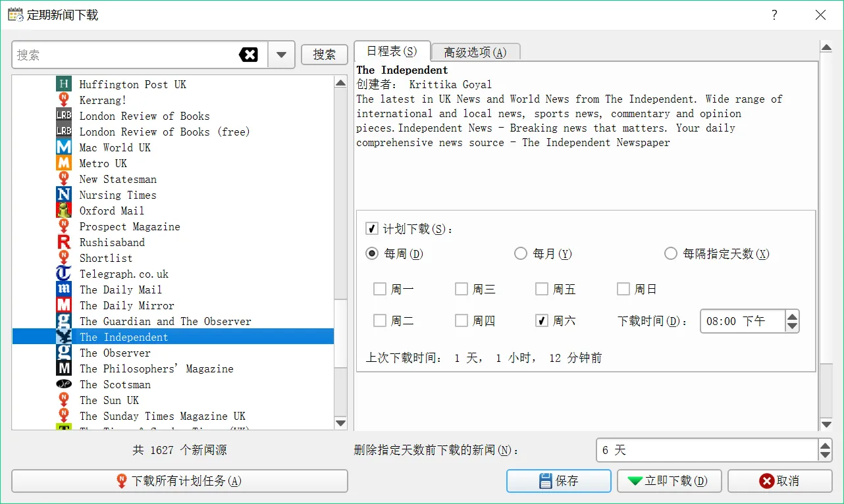Click the Kerrang! news source icon
Viewport: 844px width, 504px height.
click(64, 100)
